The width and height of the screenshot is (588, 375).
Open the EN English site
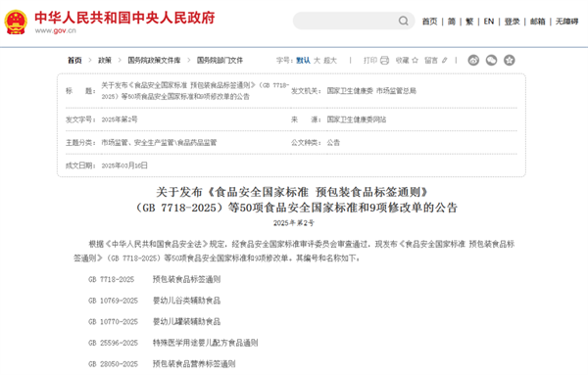point(489,22)
